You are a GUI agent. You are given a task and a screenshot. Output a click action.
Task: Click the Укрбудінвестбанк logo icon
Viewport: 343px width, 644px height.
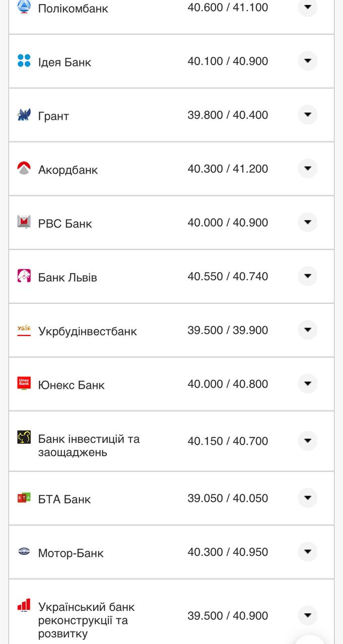24,330
